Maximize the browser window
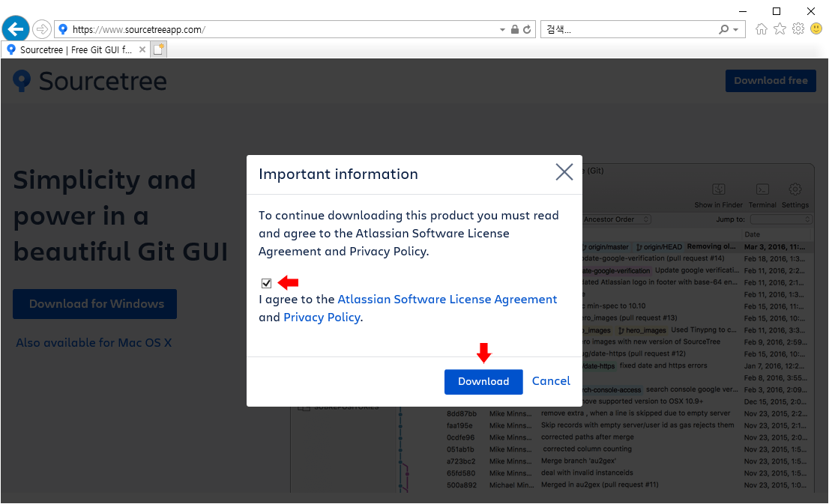The height and width of the screenshot is (504, 829). [777, 11]
